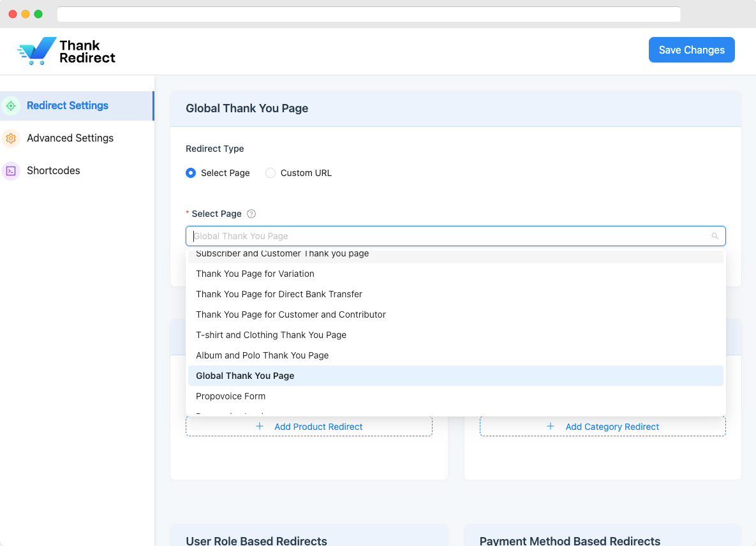Select T-shirt and Clothing Thank You Page
This screenshot has width=756, height=546.
[271, 335]
